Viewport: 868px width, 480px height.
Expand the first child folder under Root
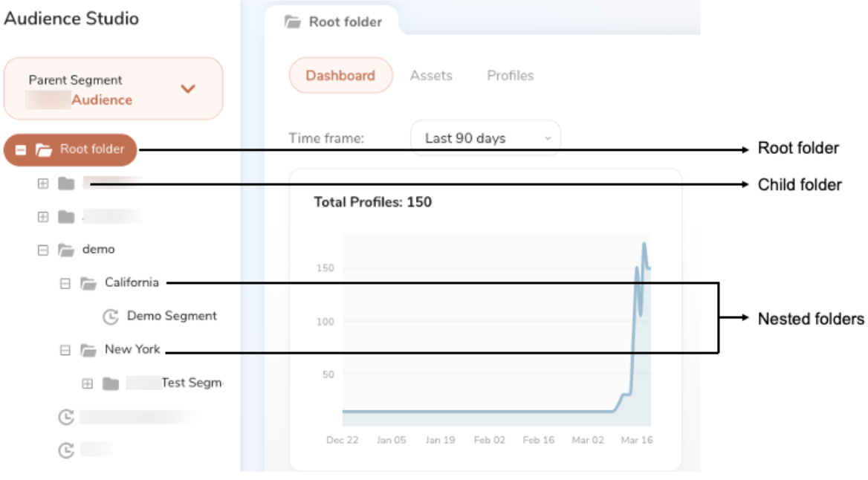click(x=43, y=184)
